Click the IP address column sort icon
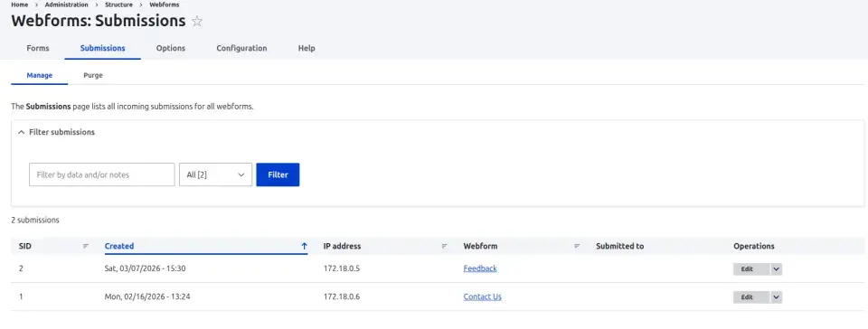This screenshot has width=868, height=329. [x=445, y=246]
